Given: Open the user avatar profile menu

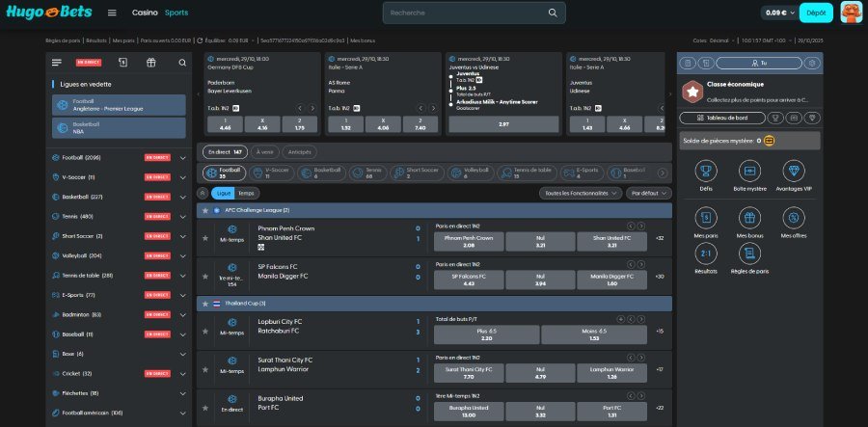Looking at the screenshot, I should [x=851, y=13].
